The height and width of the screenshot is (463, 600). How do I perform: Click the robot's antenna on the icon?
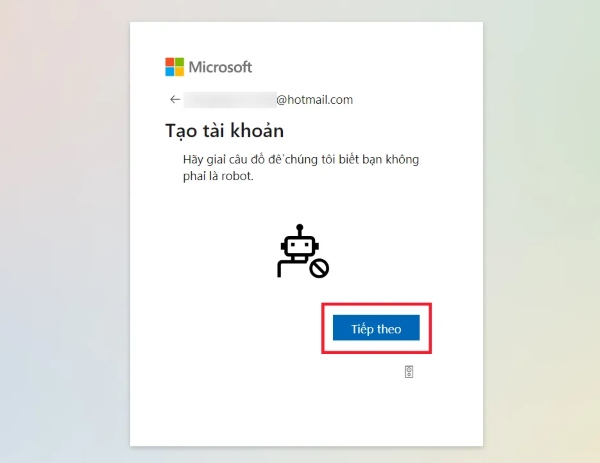300,230
